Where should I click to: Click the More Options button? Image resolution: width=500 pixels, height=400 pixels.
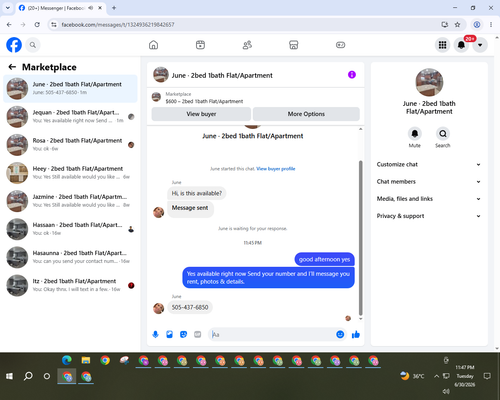[306, 114]
